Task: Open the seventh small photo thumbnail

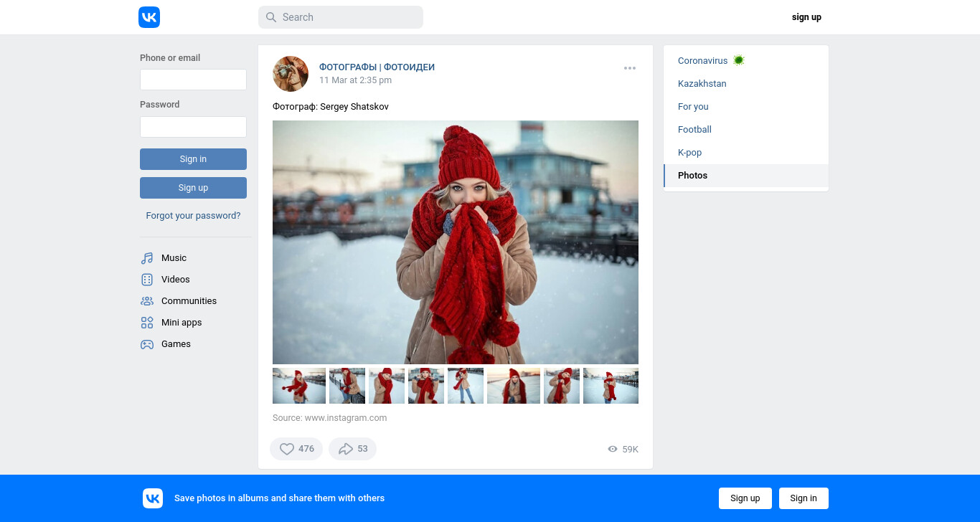Action: [x=562, y=386]
